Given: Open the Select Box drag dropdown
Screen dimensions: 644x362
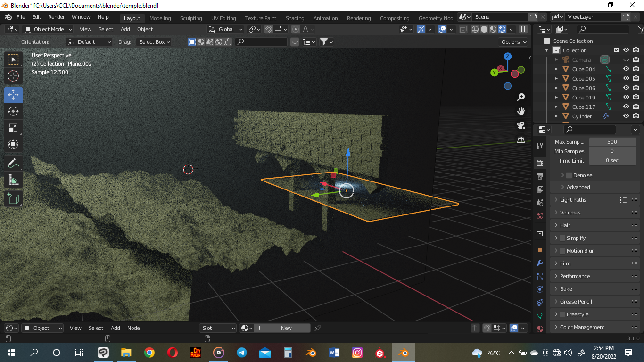Looking at the screenshot, I should (154, 42).
